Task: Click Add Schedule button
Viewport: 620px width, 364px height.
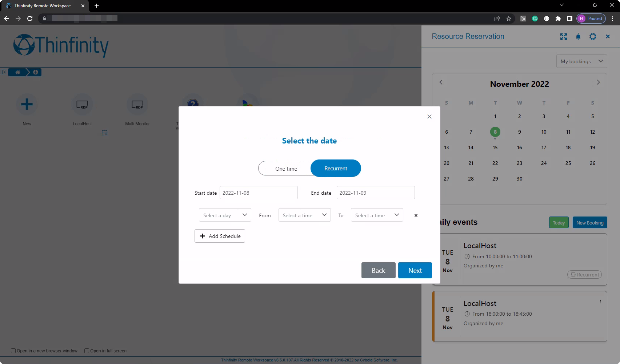Action: 220,236
